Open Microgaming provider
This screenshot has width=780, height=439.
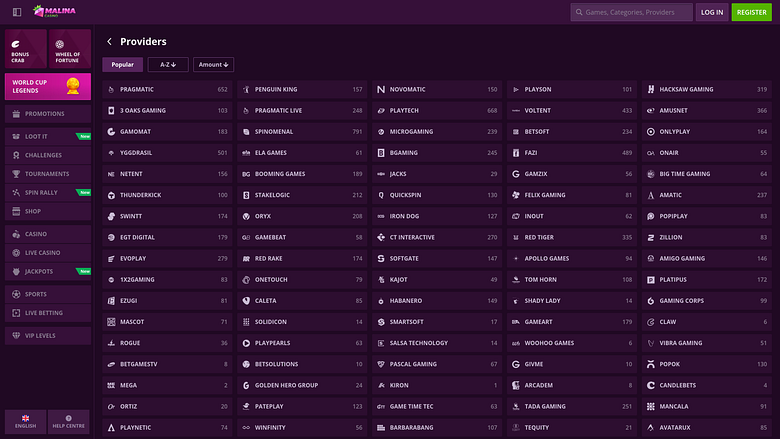[437, 132]
